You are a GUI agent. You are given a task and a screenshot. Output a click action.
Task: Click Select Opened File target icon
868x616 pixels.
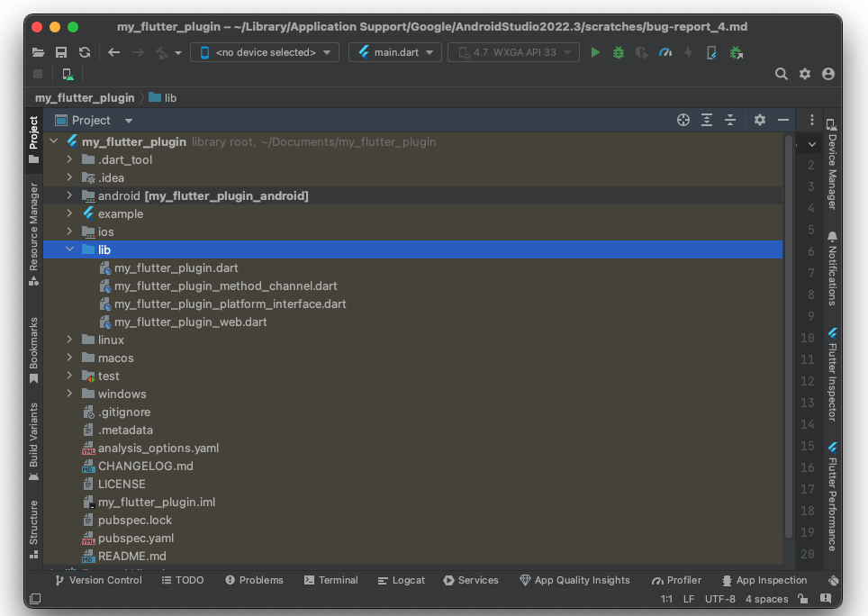pos(683,120)
